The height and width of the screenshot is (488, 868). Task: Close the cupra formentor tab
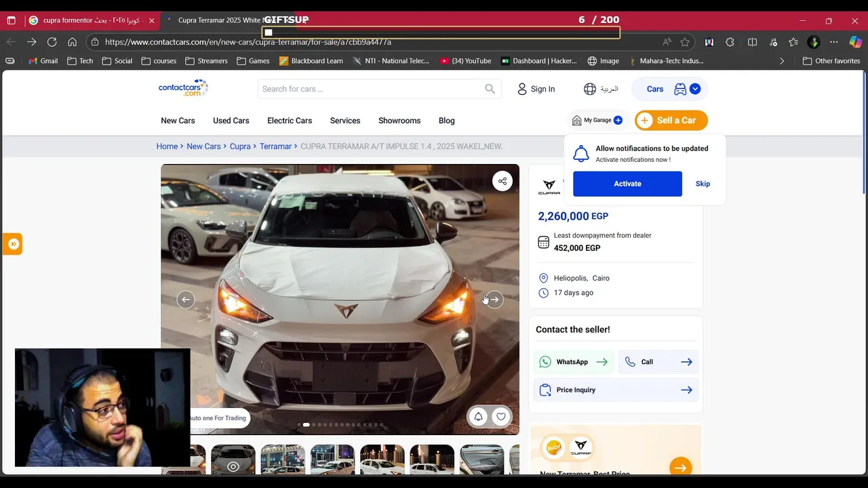point(151,20)
